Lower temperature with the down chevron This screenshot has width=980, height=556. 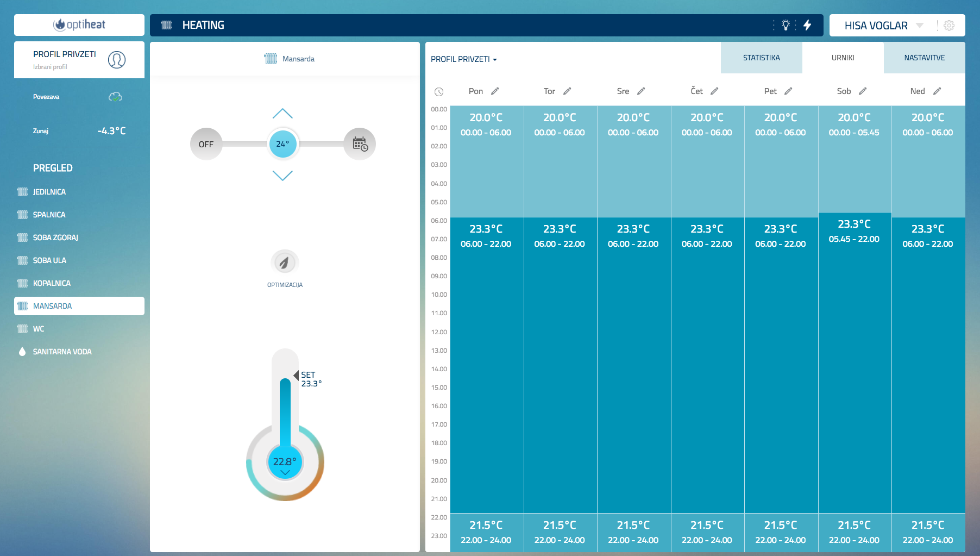pyautogui.click(x=282, y=175)
